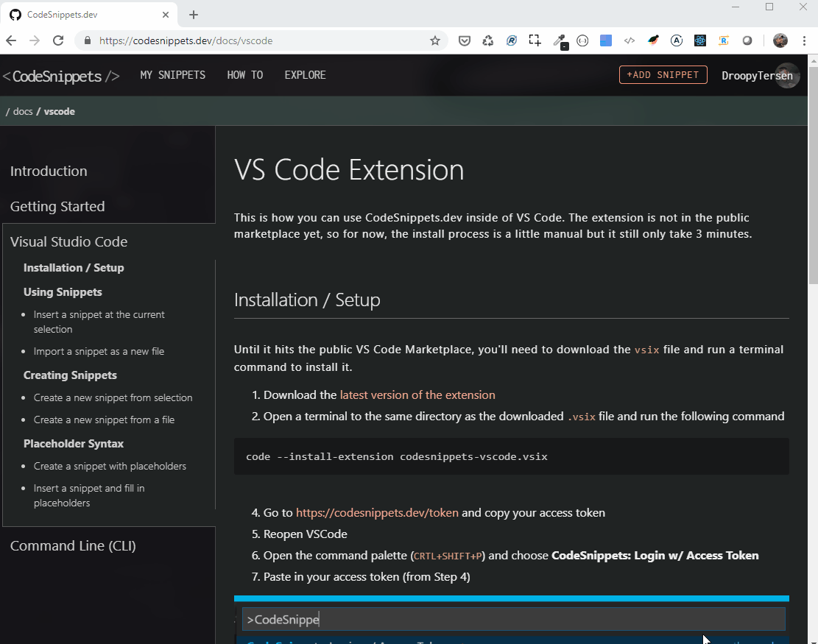This screenshot has height=644, width=818.
Task: Click the Installation / Setup content heading
Action: [307, 300]
